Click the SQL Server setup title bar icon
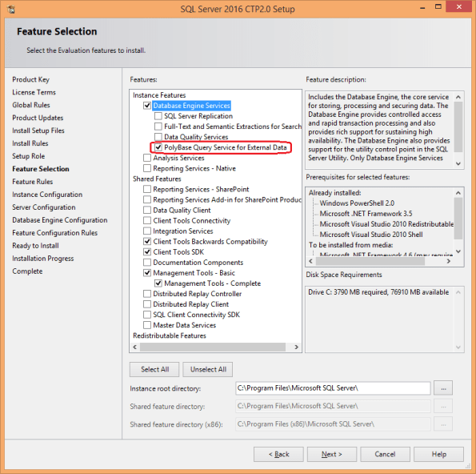 [x=11, y=9]
